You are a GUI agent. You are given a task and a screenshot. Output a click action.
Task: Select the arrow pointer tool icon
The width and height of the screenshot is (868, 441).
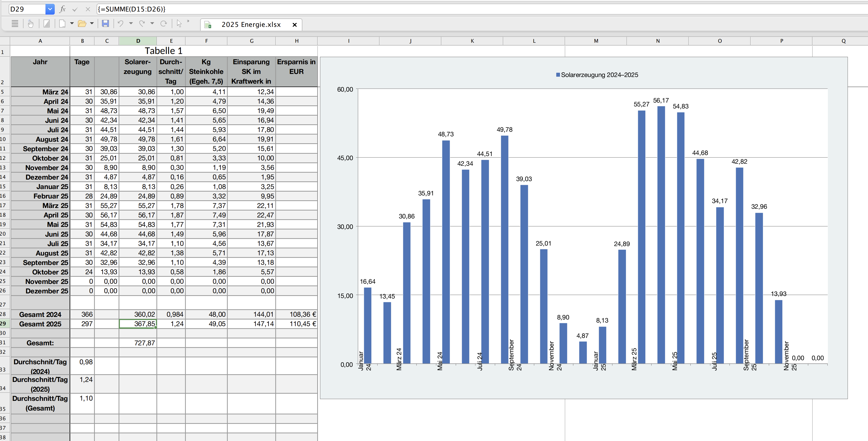tap(179, 24)
